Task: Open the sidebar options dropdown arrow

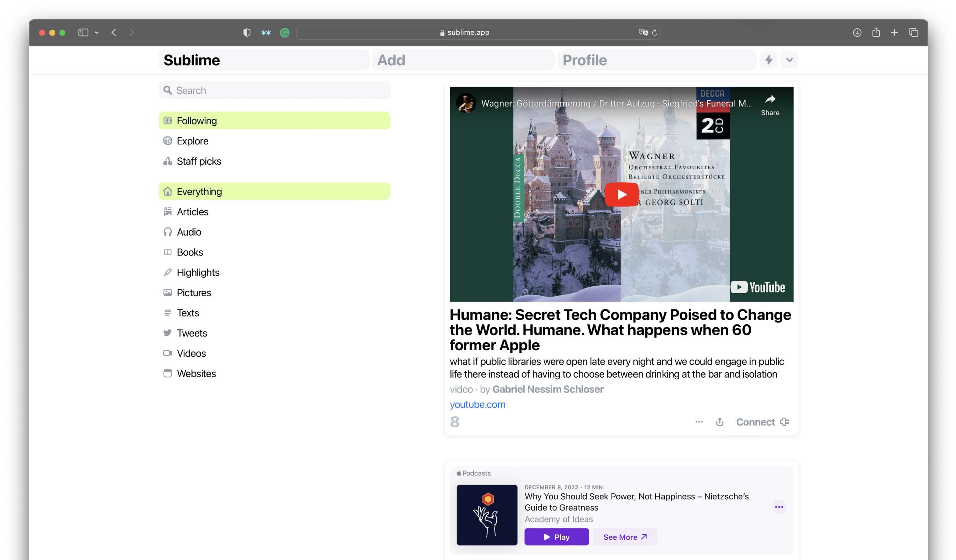Action: pyautogui.click(x=97, y=33)
